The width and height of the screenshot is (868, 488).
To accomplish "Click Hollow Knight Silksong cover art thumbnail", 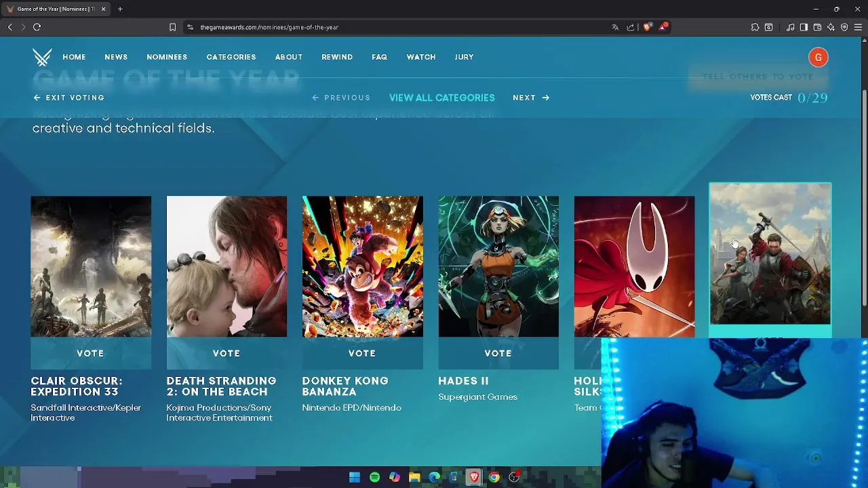I will 634,266.
